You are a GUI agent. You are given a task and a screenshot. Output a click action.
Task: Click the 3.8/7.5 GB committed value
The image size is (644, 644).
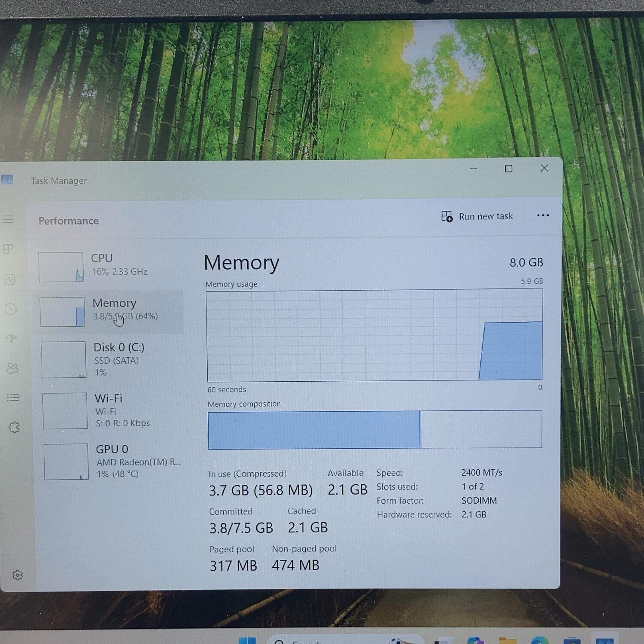241,528
